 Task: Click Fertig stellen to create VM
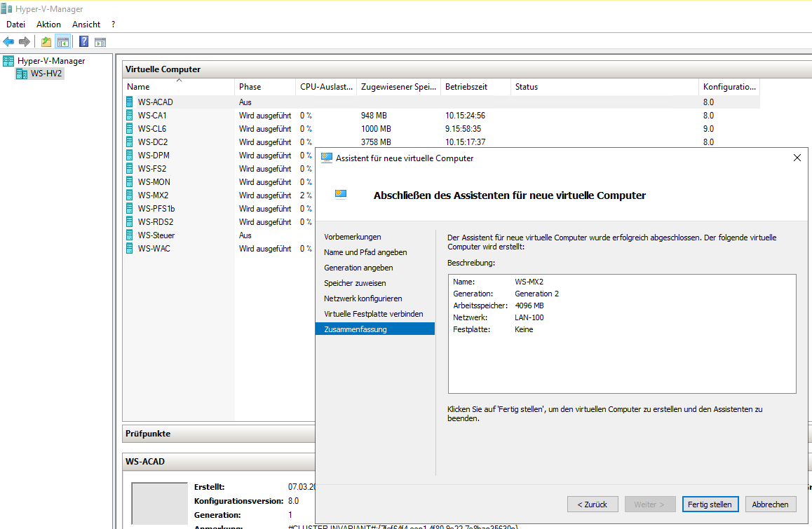[710, 504]
